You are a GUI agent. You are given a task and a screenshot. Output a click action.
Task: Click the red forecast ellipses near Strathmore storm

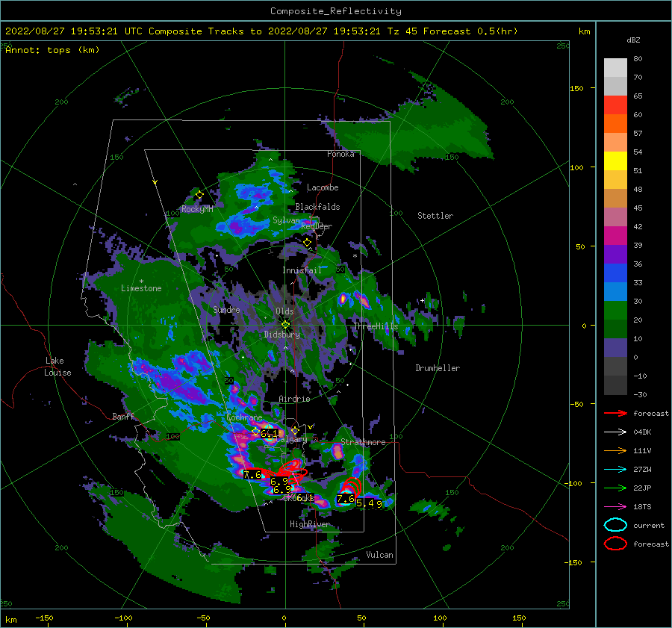(x=352, y=488)
